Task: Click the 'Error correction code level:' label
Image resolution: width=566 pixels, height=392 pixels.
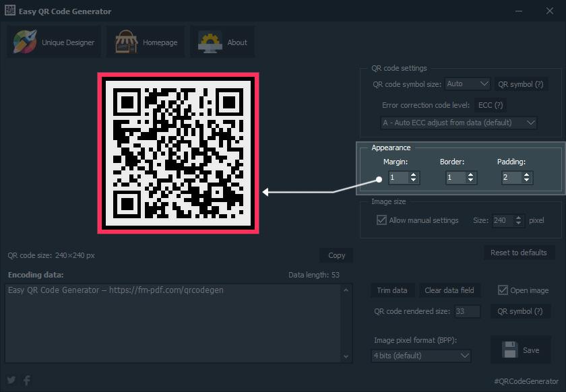Action: [426, 105]
